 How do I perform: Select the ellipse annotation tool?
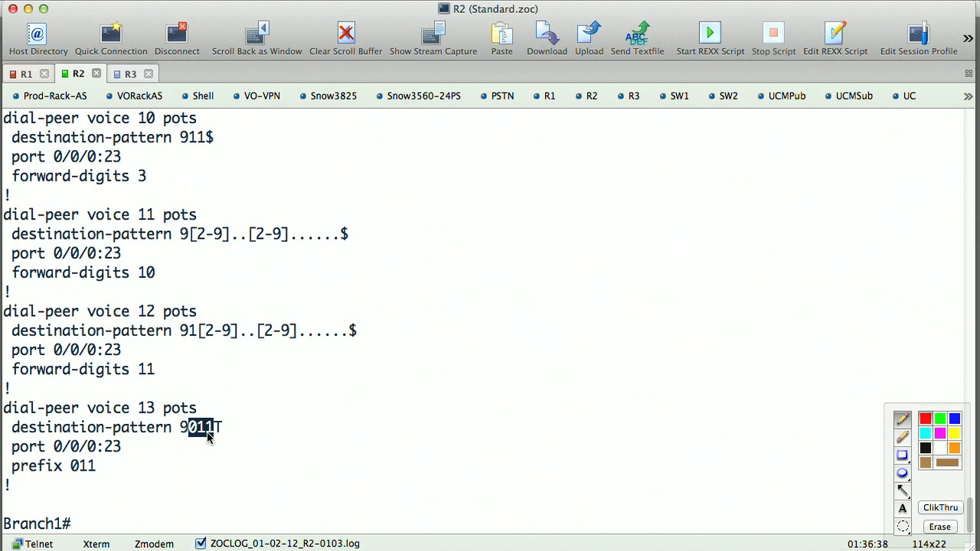[x=902, y=473]
